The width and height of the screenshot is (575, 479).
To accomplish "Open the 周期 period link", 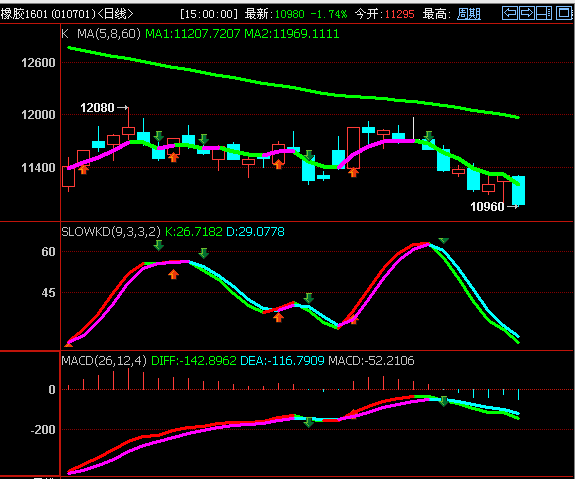I will click(469, 14).
